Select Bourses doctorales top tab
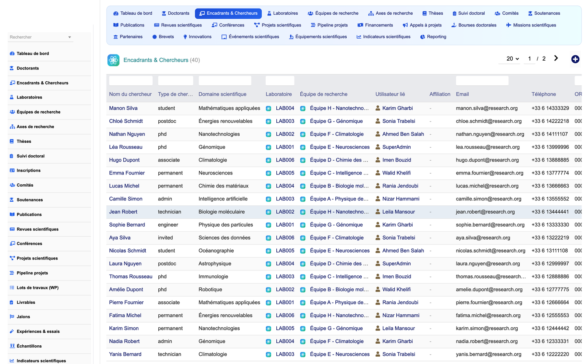 point(474,25)
